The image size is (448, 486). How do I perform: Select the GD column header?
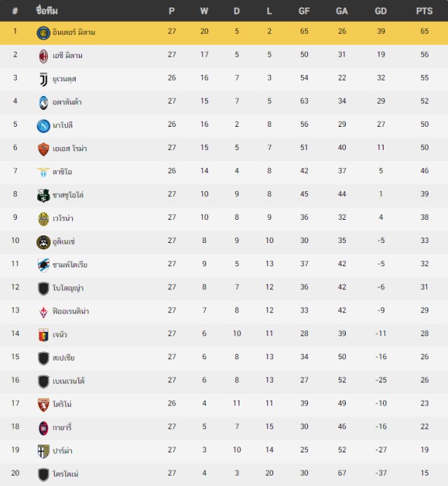click(381, 11)
